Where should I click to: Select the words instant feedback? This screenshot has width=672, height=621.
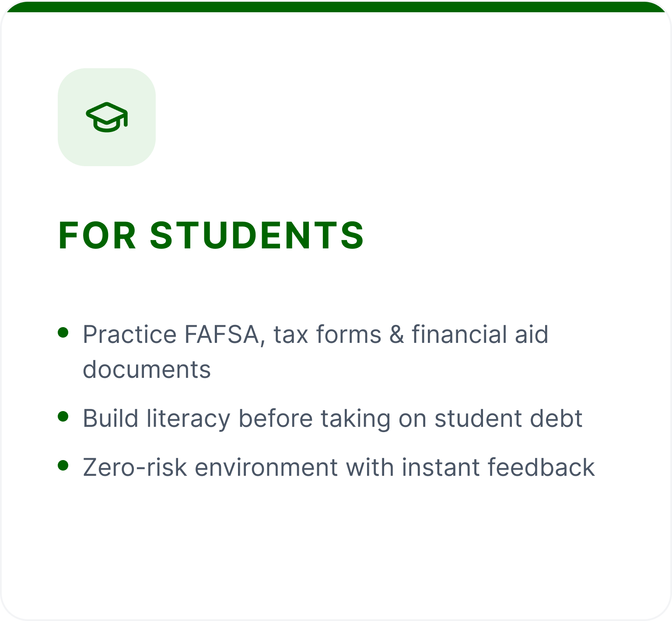[498, 467]
